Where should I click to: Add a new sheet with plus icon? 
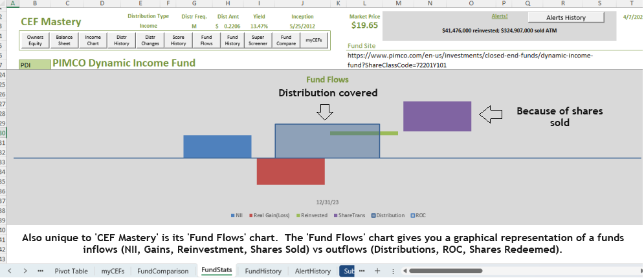(x=377, y=271)
